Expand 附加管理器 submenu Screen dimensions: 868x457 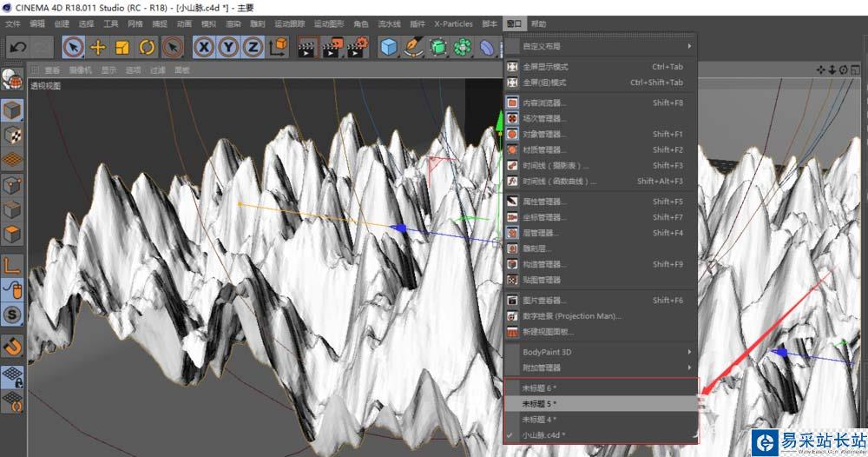pyautogui.click(x=601, y=368)
